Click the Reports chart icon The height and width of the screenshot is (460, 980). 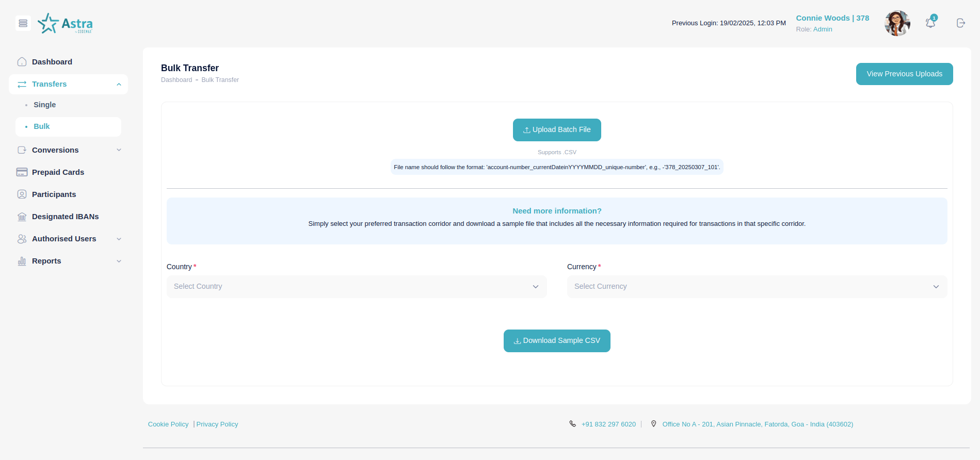(22, 261)
